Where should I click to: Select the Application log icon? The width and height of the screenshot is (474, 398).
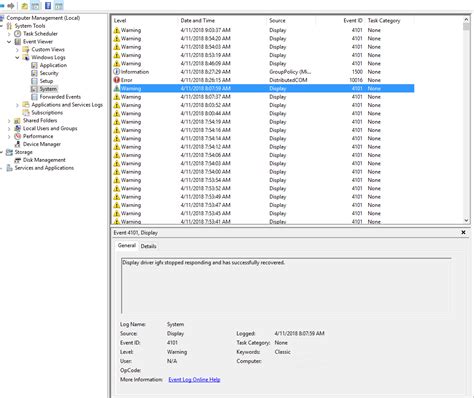point(34,65)
